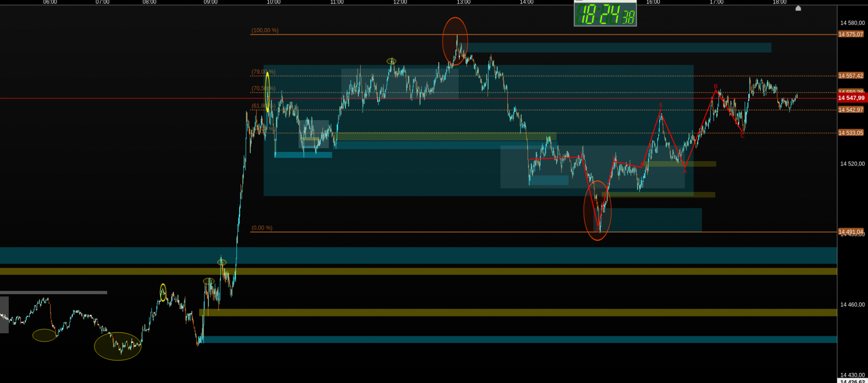
Task: Click the 13:00 time axis label
Action: tap(463, 2)
